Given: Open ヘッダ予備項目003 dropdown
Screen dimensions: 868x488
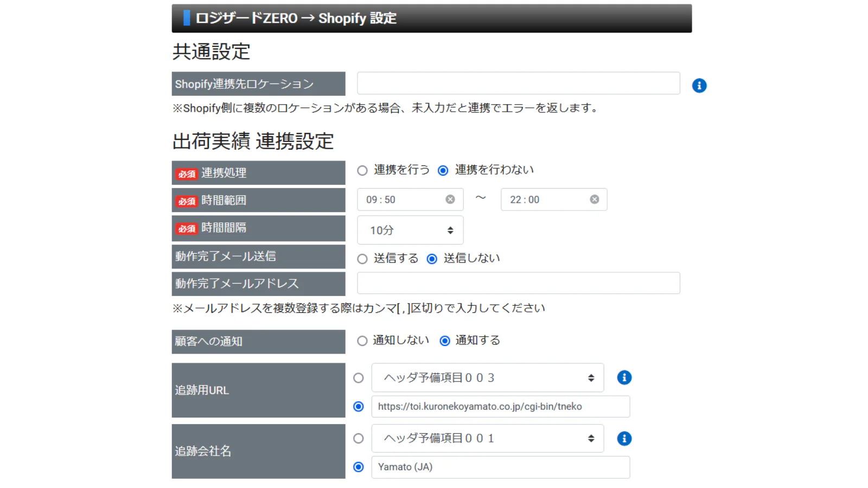Looking at the screenshot, I should tap(488, 377).
